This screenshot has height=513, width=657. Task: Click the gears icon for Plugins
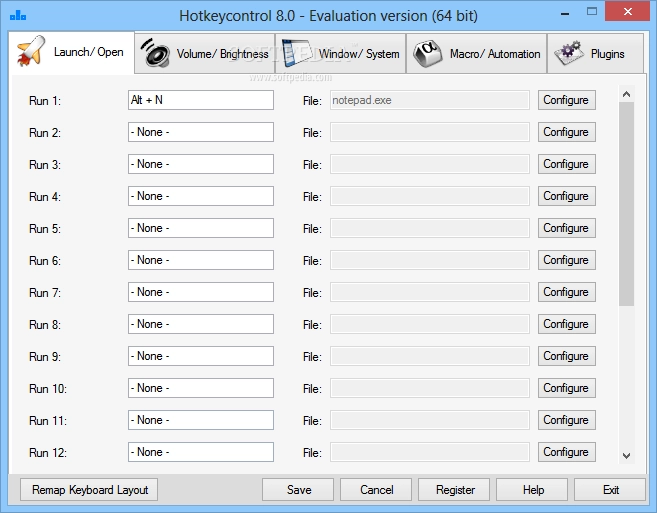pyautogui.click(x=568, y=53)
